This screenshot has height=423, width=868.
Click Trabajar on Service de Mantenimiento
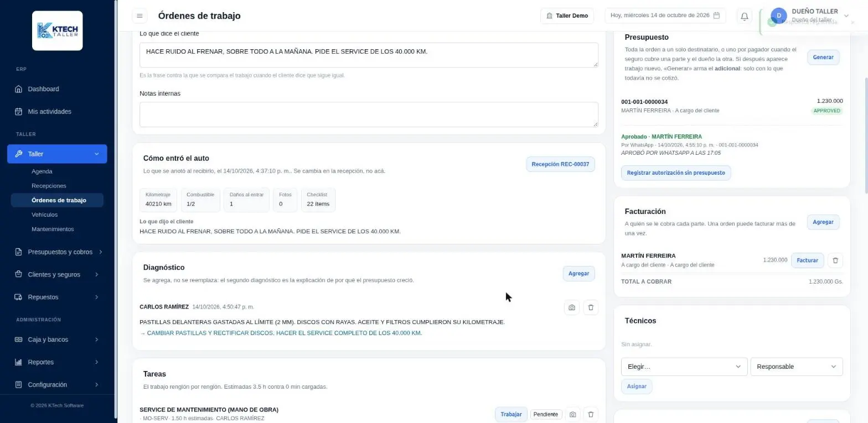coord(511,414)
